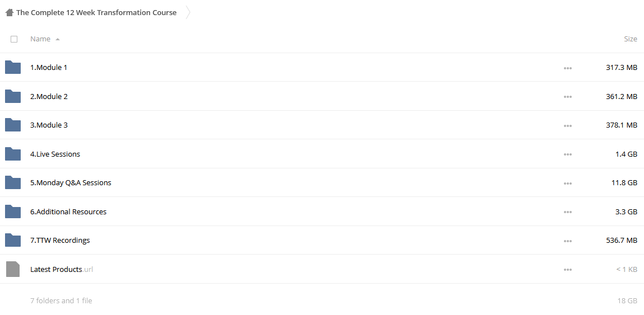Open the more-options dots for 3.Module 3
Screen dimensions: 644x315
tap(568, 126)
